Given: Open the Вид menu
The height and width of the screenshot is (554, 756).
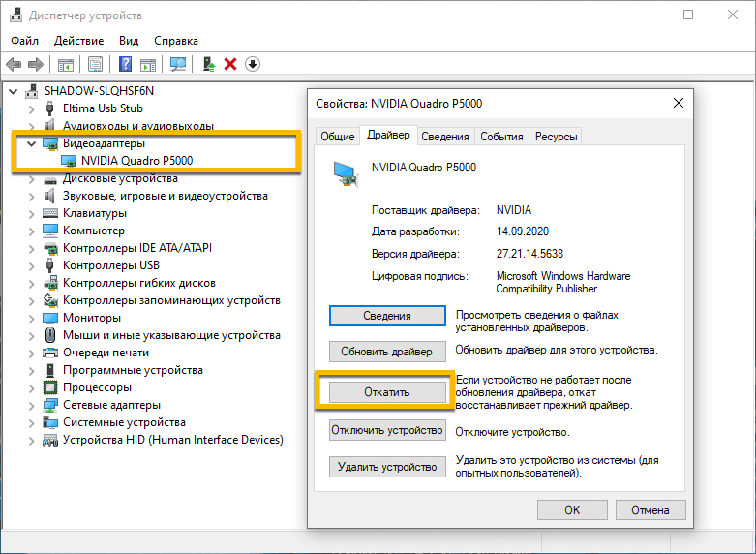Looking at the screenshot, I should pyautogui.click(x=129, y=41).
